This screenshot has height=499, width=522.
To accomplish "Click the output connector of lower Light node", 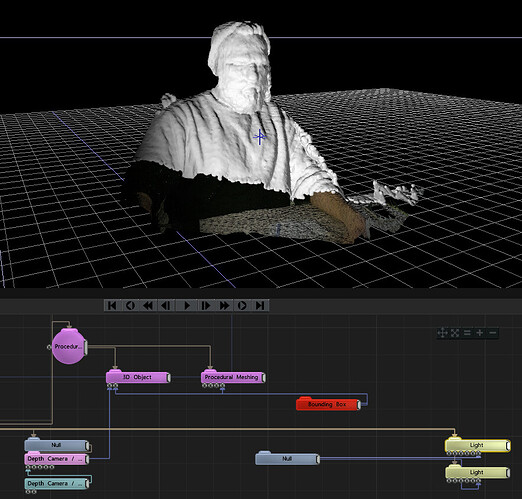I will coord(508,473).
